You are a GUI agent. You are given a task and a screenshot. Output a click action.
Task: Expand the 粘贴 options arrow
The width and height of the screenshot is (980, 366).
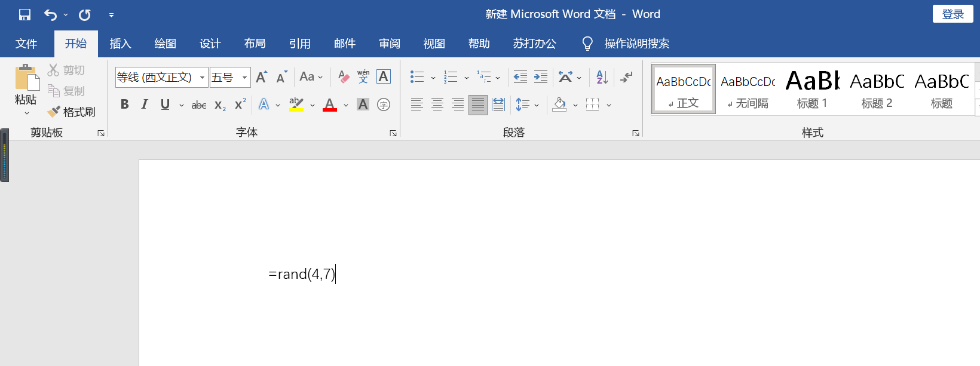pos(26,113)
